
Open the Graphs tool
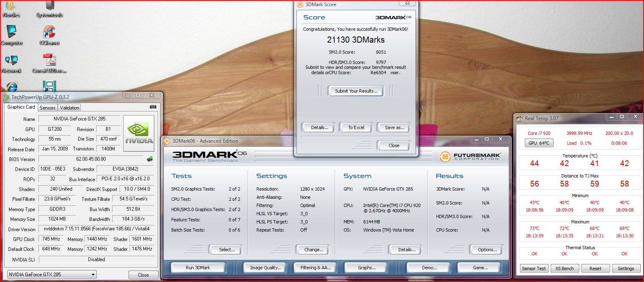click(x=366, y=268)
